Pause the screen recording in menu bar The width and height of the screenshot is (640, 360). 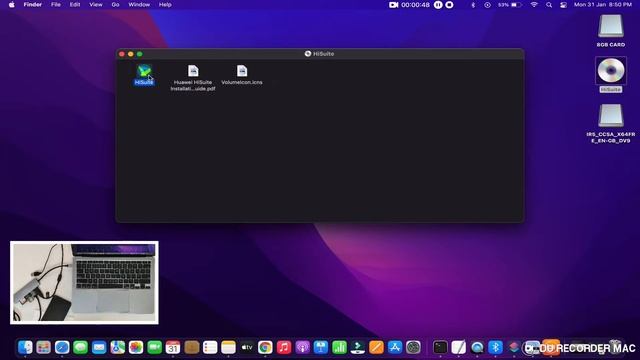[x=438, y=4]
